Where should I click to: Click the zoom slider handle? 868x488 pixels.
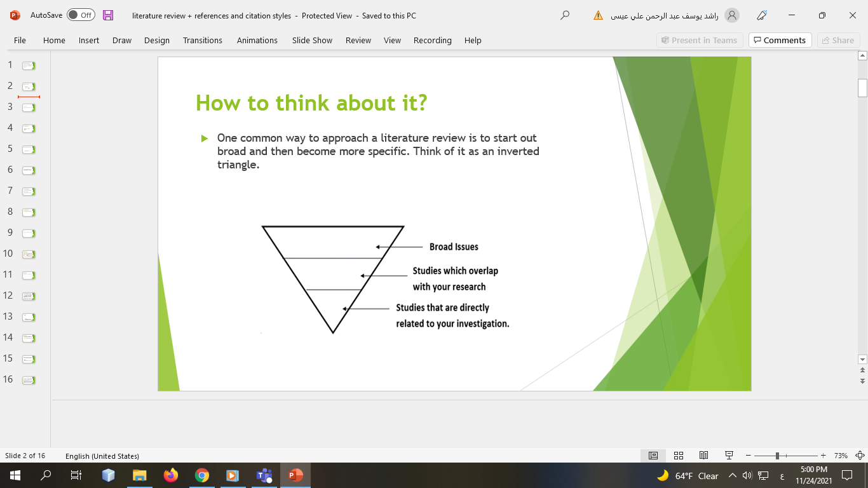pyautogui.click(x=777, y=456)
